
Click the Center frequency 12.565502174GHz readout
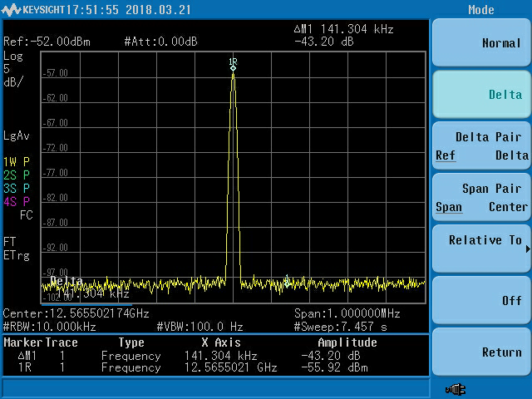click(76, 313)
